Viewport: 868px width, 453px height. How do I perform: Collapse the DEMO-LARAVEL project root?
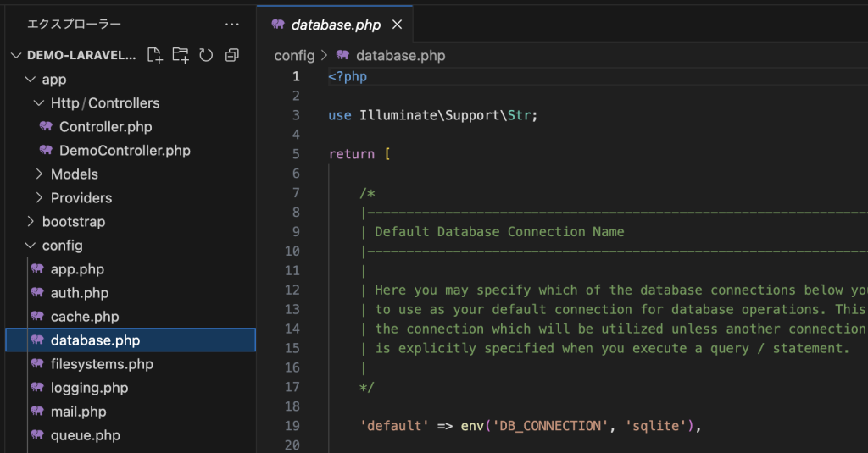16,55
